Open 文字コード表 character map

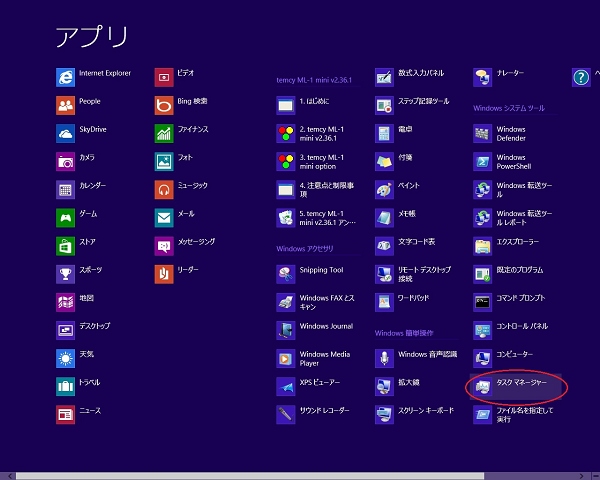point(384,246)
